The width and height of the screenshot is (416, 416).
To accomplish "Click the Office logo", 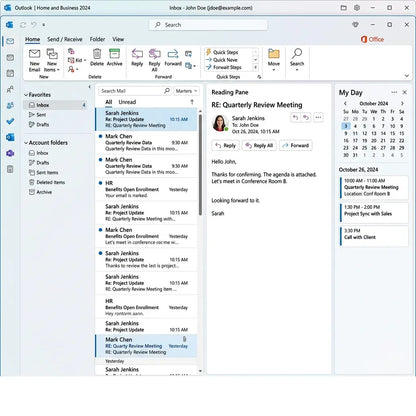I will point(372,39).
